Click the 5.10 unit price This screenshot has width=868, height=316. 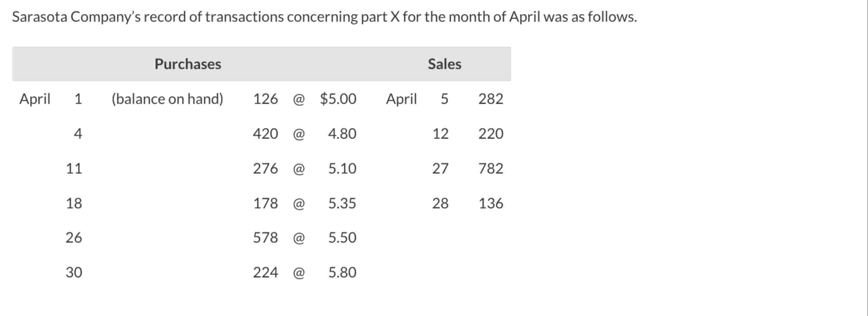pos(342,168)
